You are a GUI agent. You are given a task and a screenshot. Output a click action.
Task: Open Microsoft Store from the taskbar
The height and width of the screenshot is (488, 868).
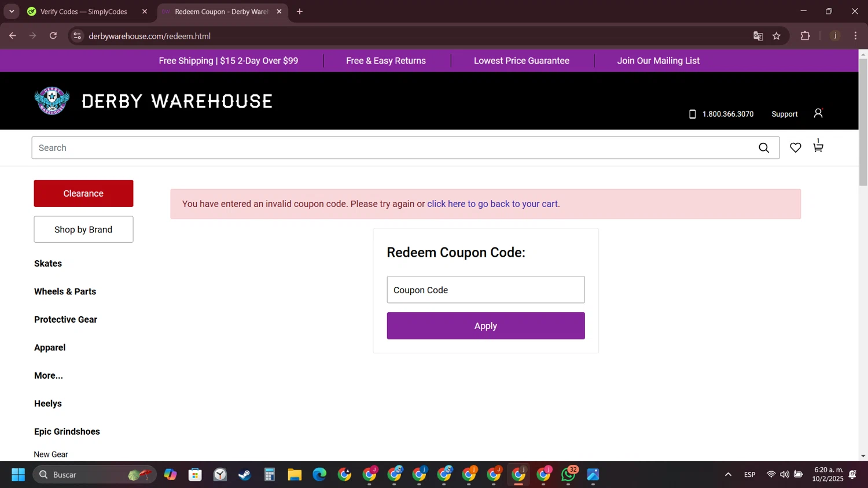195,475
